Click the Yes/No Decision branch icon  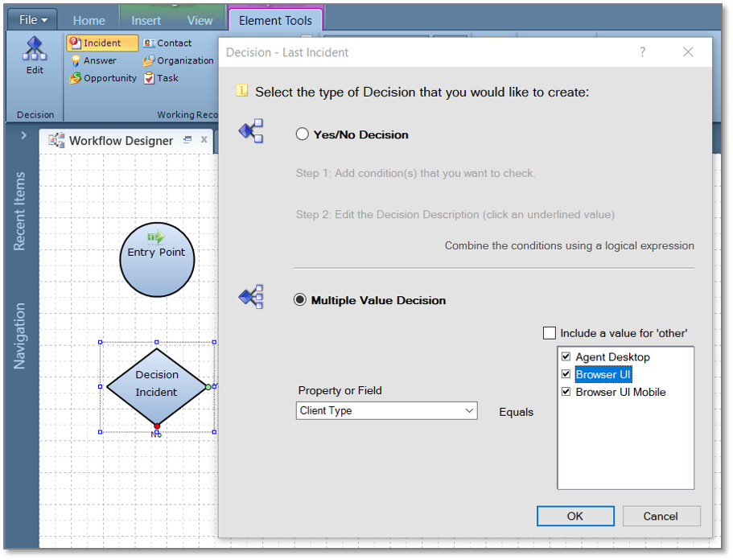[x=251, y=131]
